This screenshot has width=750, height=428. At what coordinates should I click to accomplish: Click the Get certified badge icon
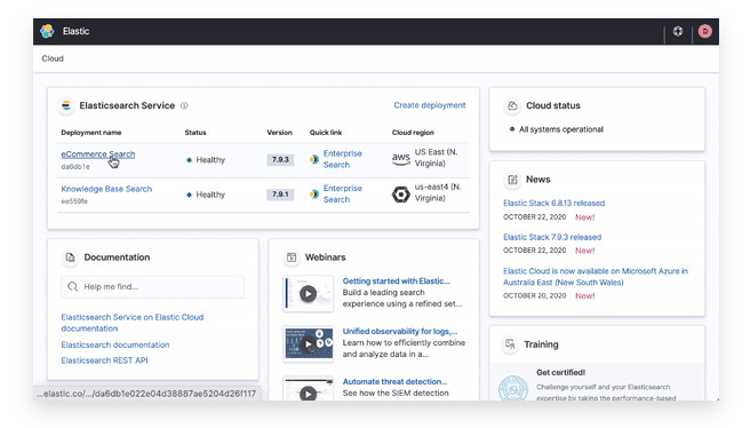tap(513, 388)
